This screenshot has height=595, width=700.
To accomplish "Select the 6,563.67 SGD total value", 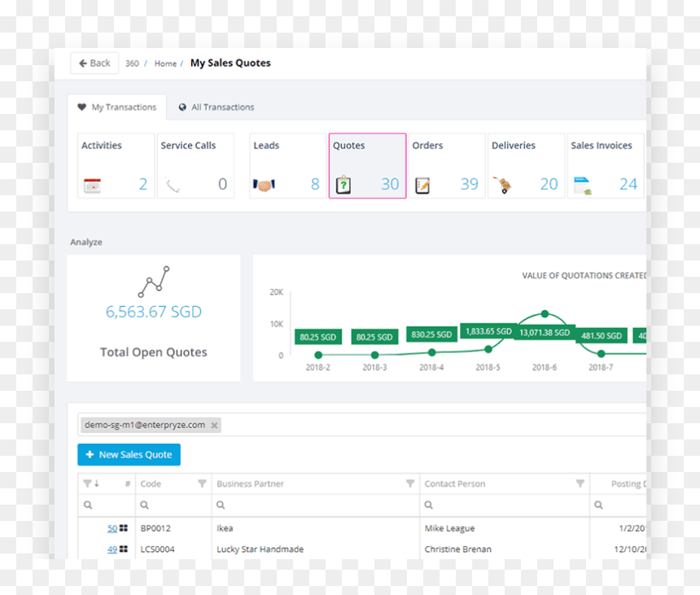I will coord(154,312).
